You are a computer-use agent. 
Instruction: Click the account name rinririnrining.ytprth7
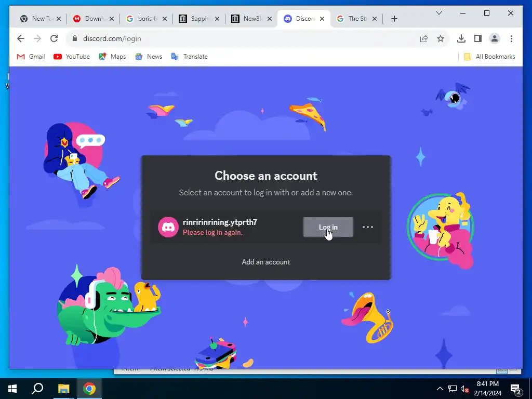tap(220, 222)
